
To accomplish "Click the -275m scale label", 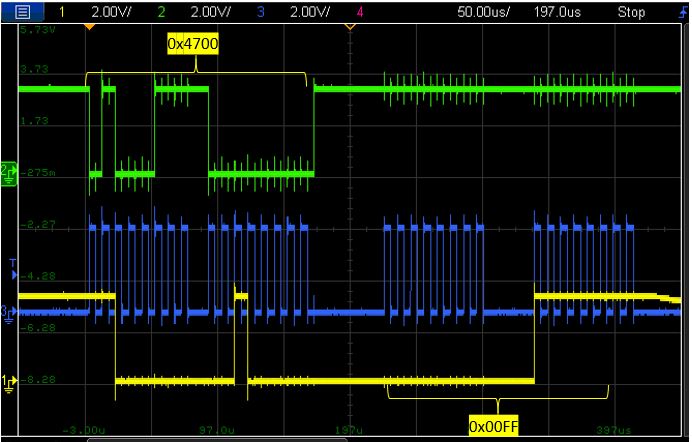I will pyautogui.click(x=38, y=172).
